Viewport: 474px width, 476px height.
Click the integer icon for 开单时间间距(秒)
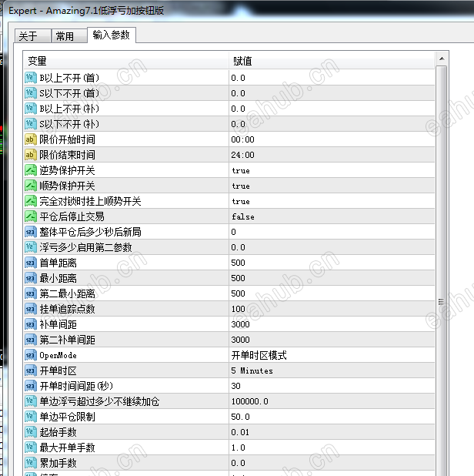(x=30, y=386)
